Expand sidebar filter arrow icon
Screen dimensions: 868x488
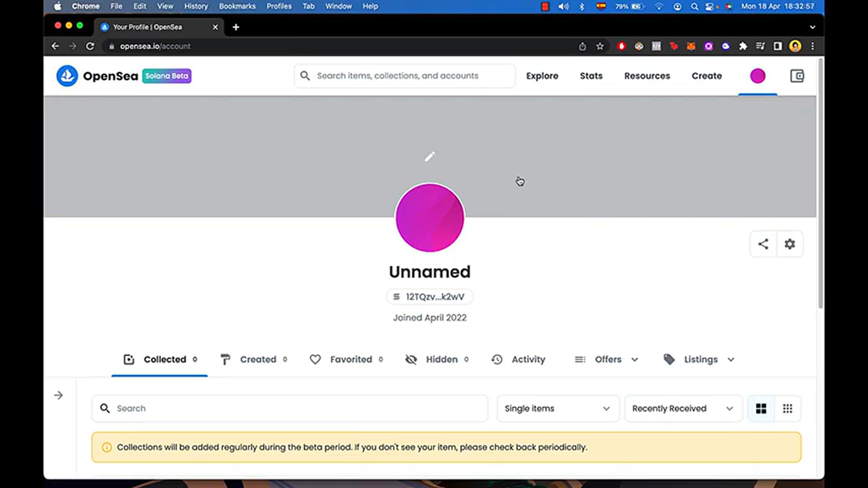point(58,395)
